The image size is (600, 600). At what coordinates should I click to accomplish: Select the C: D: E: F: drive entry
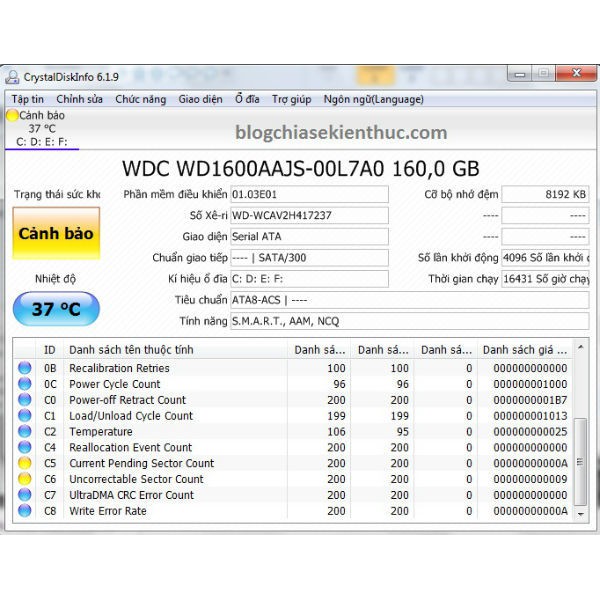tap(42, 141)
